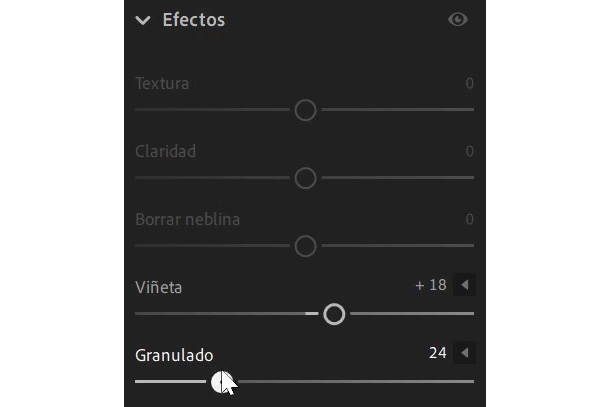Click the Textura label

click(162, 83)
